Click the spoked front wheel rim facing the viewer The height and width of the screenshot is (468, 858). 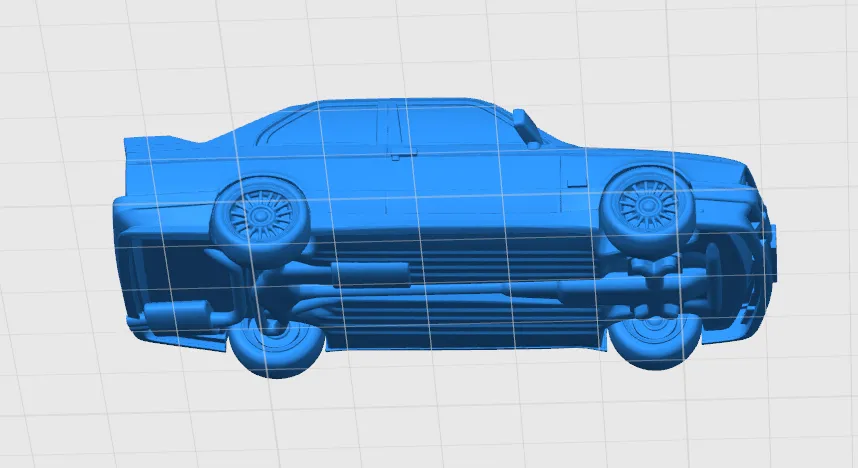(648, 206)
